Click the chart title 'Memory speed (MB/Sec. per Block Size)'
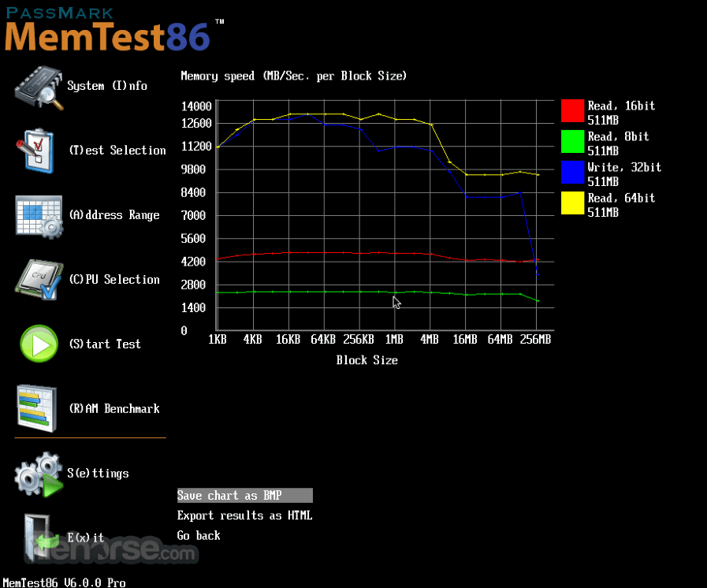Screen dimensions: 707x588 click(x=293, y=76)
